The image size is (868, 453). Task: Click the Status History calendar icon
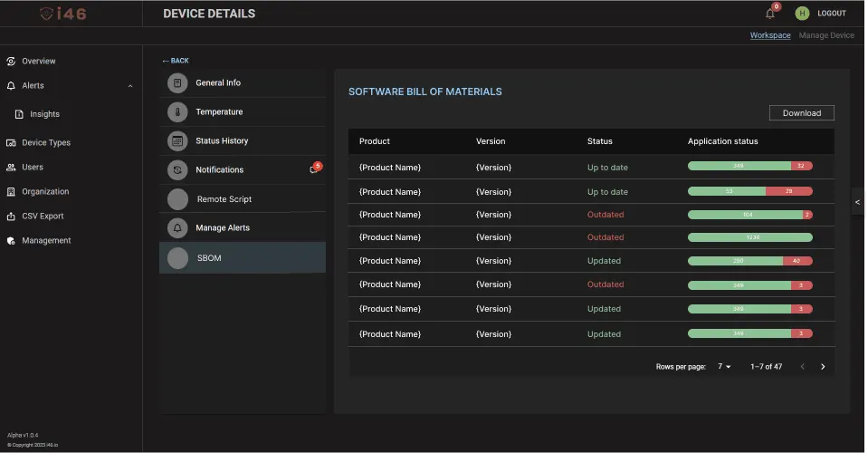178,141
